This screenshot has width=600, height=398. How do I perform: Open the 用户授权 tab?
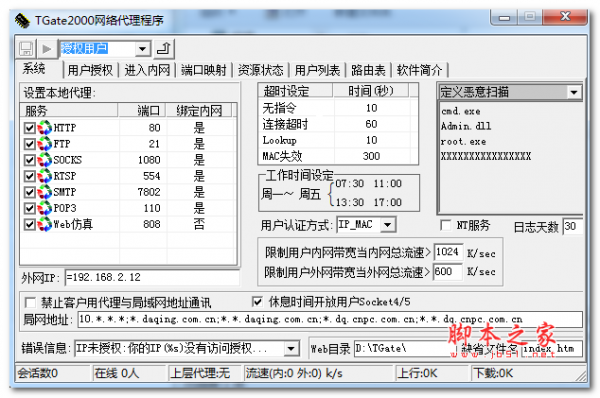(90, 70)
